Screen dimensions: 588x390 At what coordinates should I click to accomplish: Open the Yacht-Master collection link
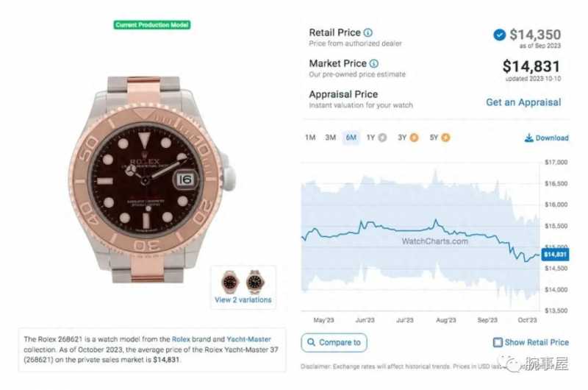tap(248, 339)
